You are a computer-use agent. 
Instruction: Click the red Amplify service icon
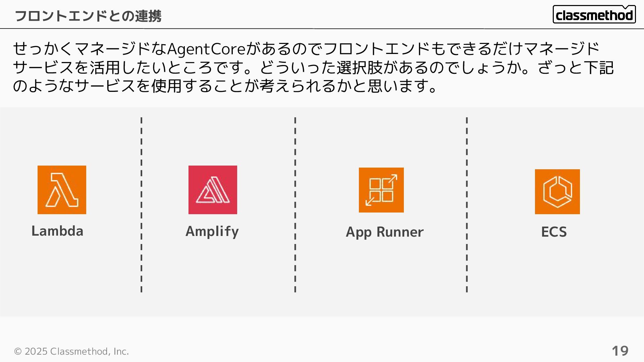click(x=213, y=190)
